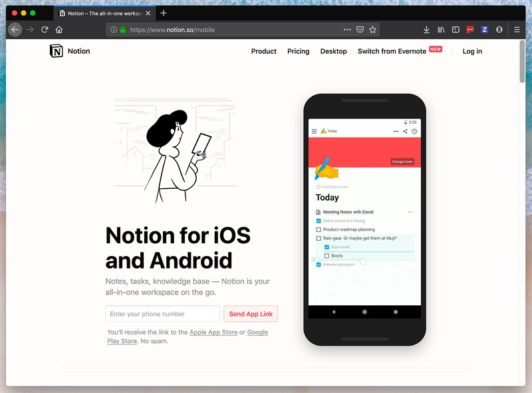Close the Notion browser tab
The width and height of the screenshot is (532, 393).
148,13
